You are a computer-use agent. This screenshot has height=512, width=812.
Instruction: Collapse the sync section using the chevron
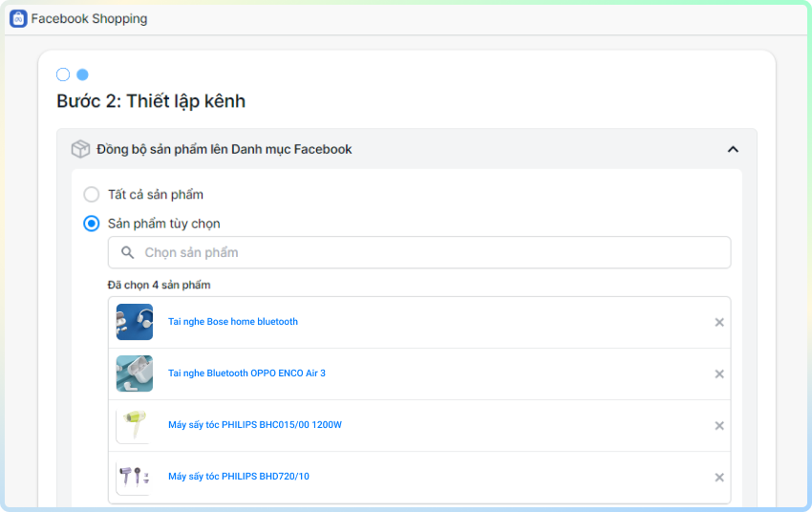[733, 149]
